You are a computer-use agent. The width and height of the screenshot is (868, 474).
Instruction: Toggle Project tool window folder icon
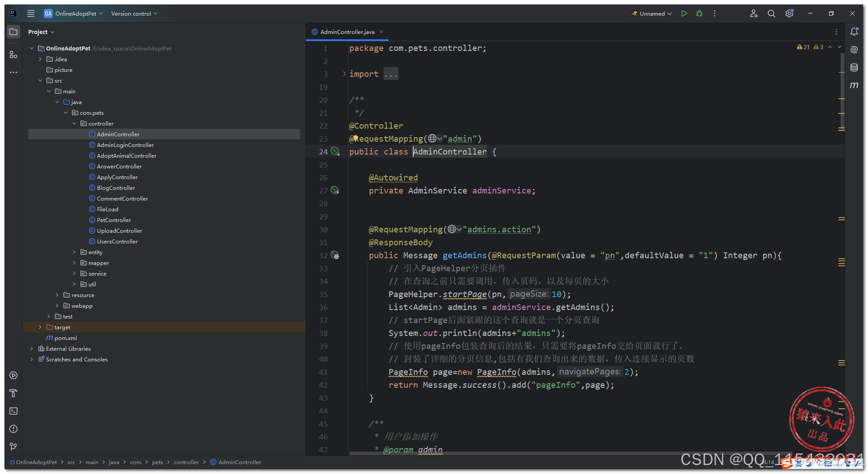tap(13, 32)
